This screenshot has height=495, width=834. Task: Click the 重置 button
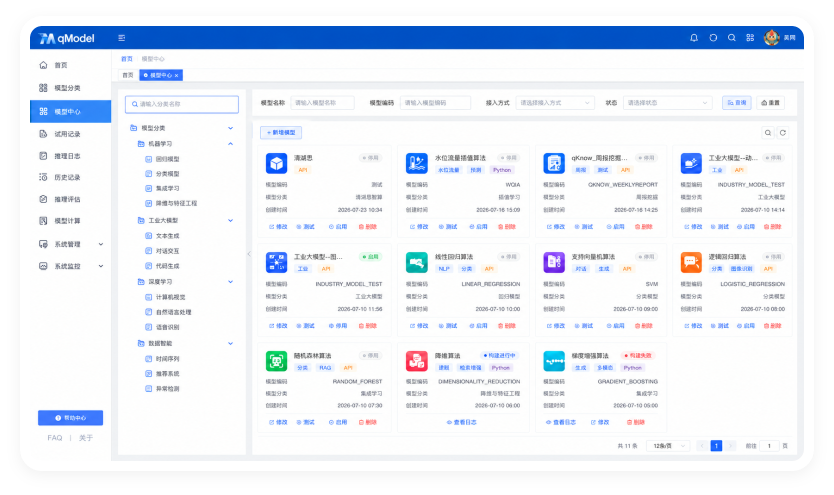click(x=770, y=103)
